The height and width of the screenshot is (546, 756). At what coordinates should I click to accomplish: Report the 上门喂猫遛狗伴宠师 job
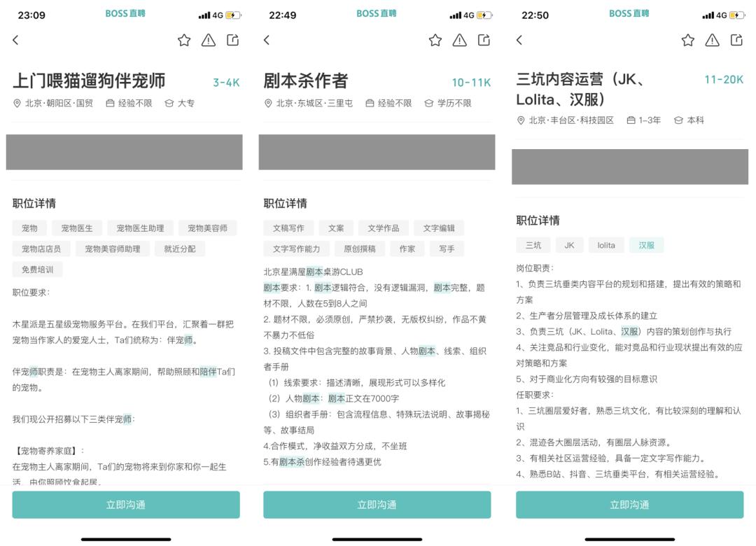pos(209,41)
